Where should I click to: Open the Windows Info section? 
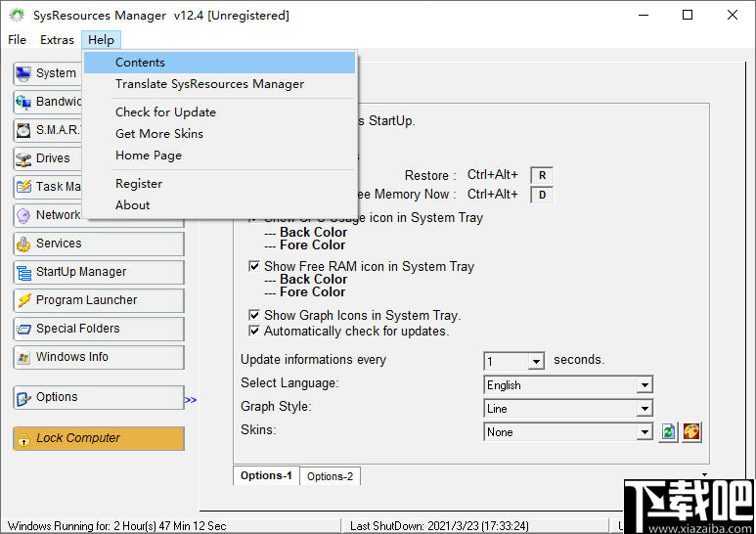pyautogui.click(x=99, y=358)
